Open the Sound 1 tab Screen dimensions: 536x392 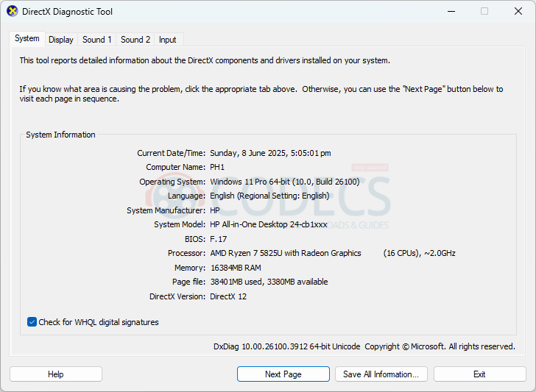point(96,40)
